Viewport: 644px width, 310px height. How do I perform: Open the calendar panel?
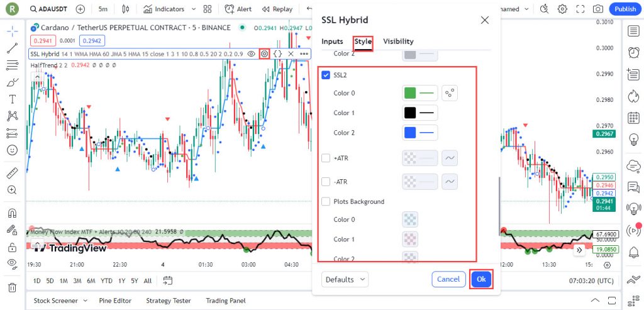pyautogui.click(x=633, y=118)
